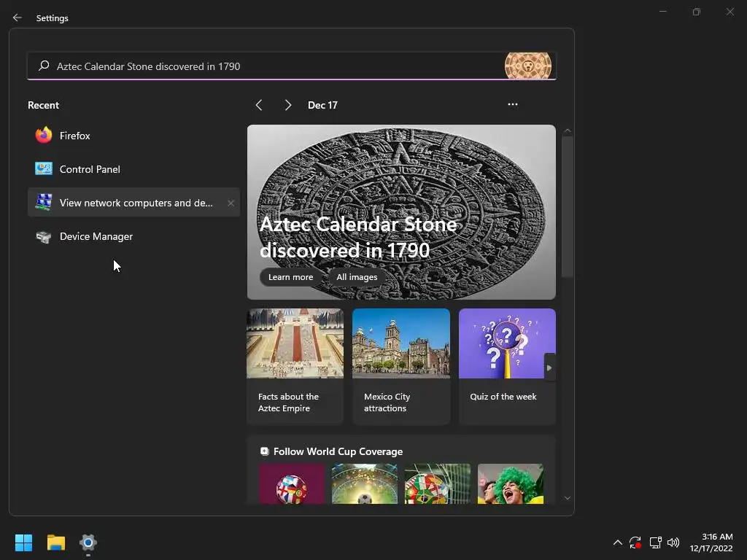Open Follow World Cup Coverage heading

point(338,451)
